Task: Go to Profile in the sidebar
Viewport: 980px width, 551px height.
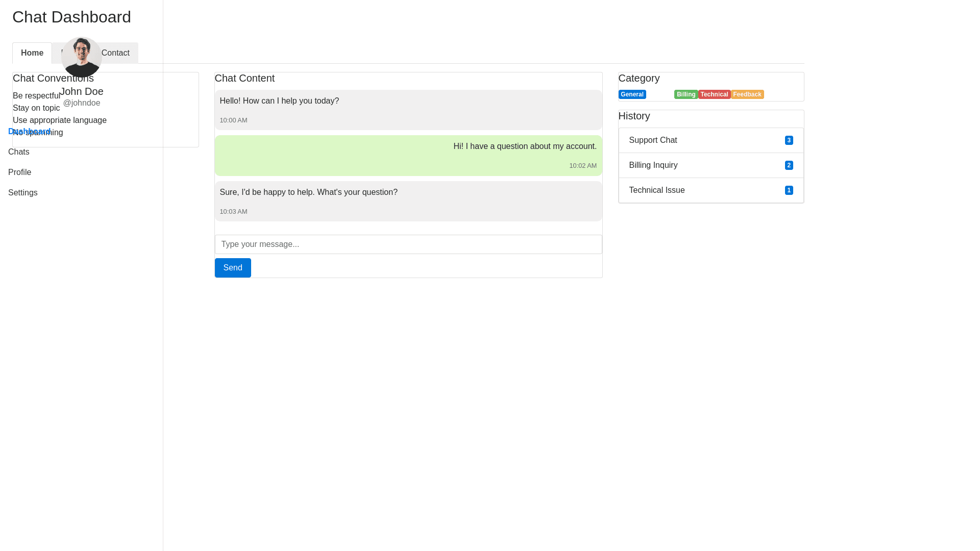Action: click(19, 172)
